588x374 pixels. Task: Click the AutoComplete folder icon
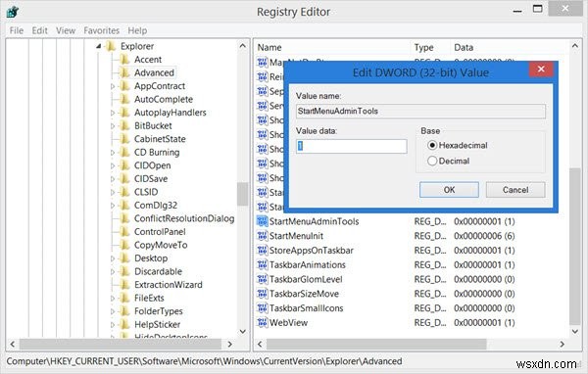(x=124, y=99)
